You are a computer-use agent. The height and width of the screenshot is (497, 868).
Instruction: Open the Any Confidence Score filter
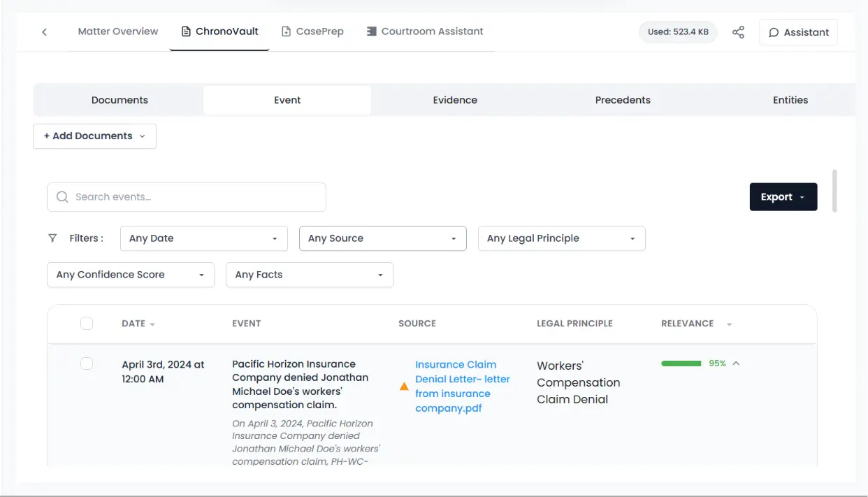[131, 275]
